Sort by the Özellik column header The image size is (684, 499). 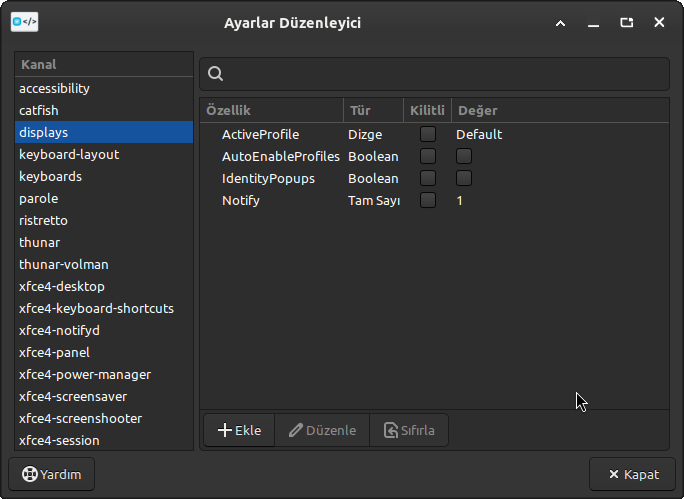click(271, 110)
